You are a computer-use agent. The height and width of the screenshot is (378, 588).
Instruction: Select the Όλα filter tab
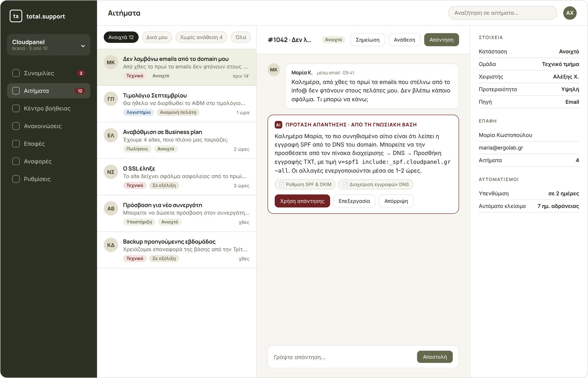tap(241, 37)
